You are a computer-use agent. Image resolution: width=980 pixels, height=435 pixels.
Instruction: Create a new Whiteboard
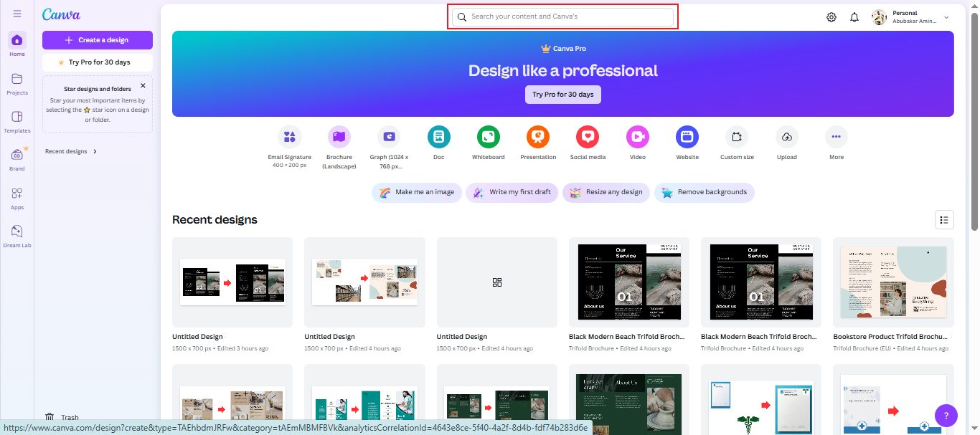(x=488, y=142)
